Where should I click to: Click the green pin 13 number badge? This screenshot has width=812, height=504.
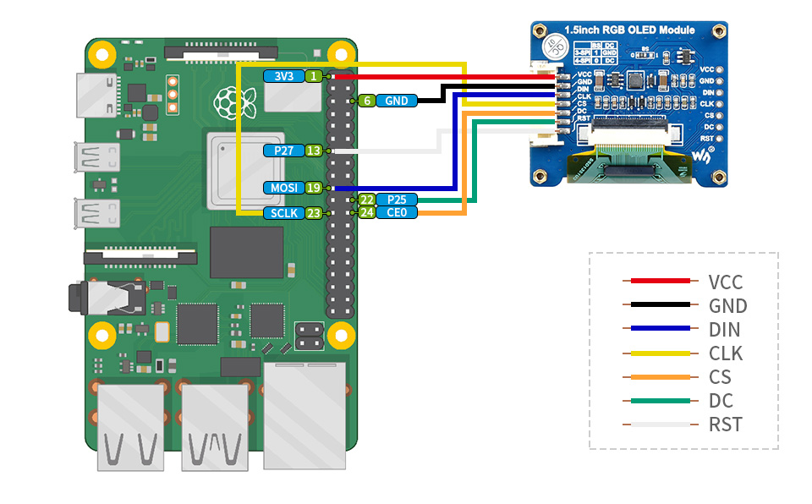coord(314,151)
